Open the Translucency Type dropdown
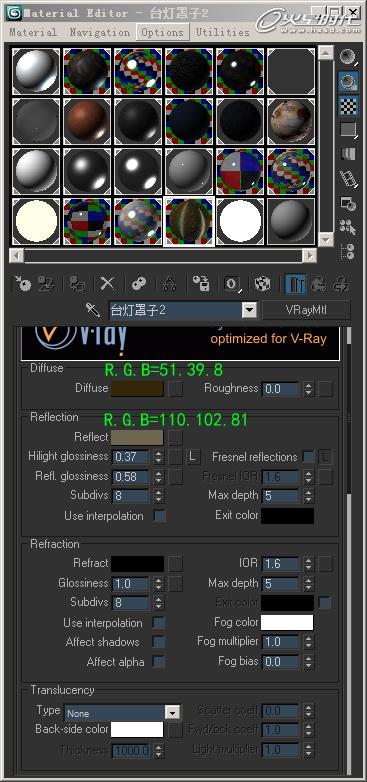This screenshot has height=782, width=367. tap(172, 713)
